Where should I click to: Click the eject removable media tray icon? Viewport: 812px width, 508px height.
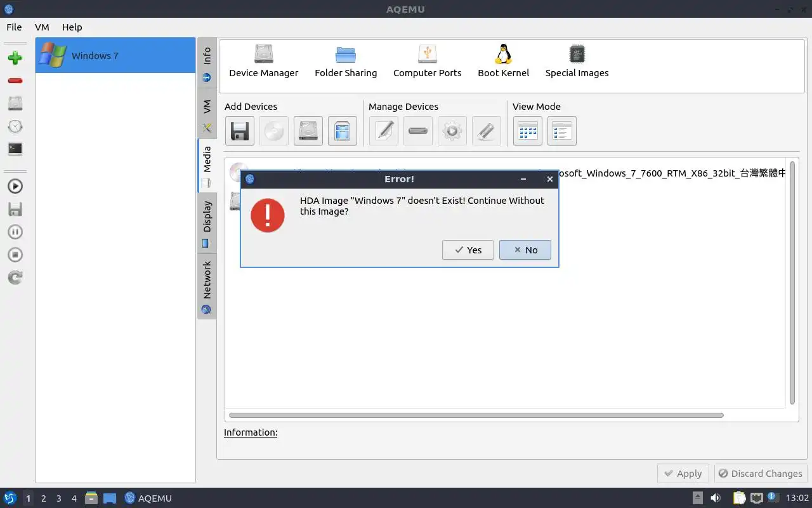[698, 498]
